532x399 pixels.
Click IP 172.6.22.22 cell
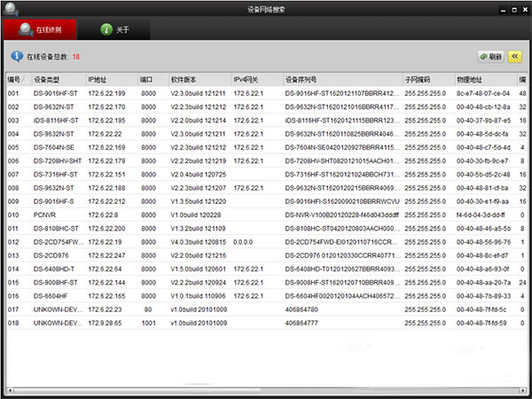click(105, 134)
